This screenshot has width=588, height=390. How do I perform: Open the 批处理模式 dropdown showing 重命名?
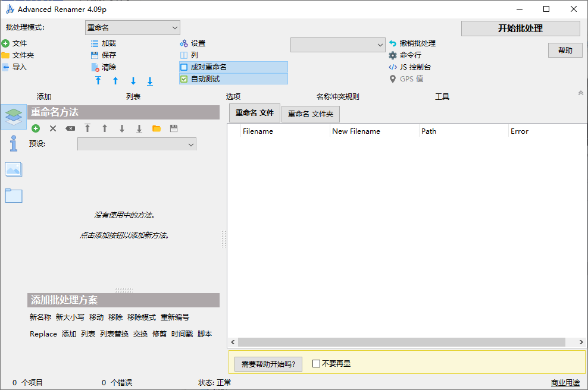132,27
